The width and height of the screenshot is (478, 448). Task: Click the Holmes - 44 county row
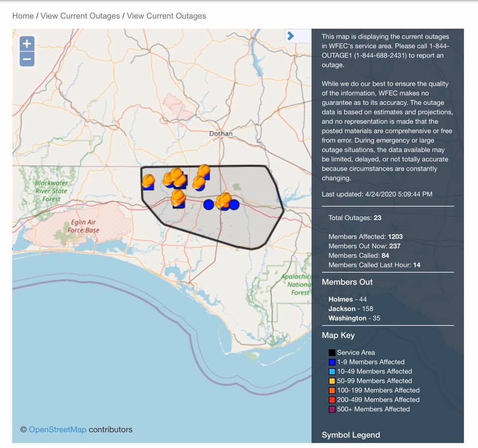tap(348, 299)
